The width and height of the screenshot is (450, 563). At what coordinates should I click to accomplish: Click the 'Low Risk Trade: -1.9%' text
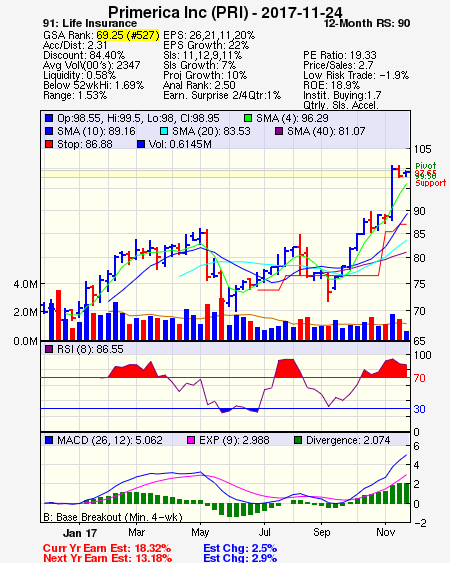(x=356, y=75)
